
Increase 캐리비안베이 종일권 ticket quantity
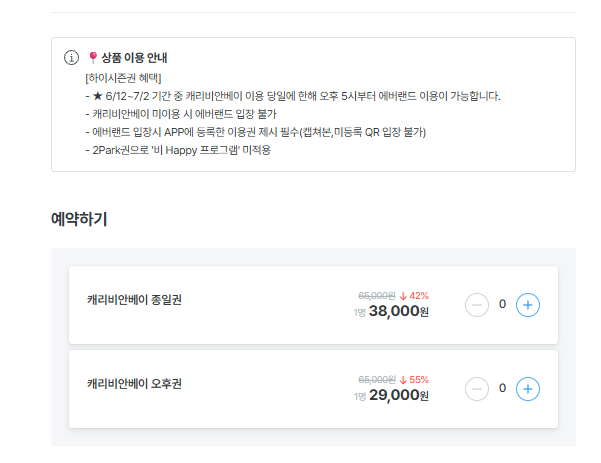[527, 305]
